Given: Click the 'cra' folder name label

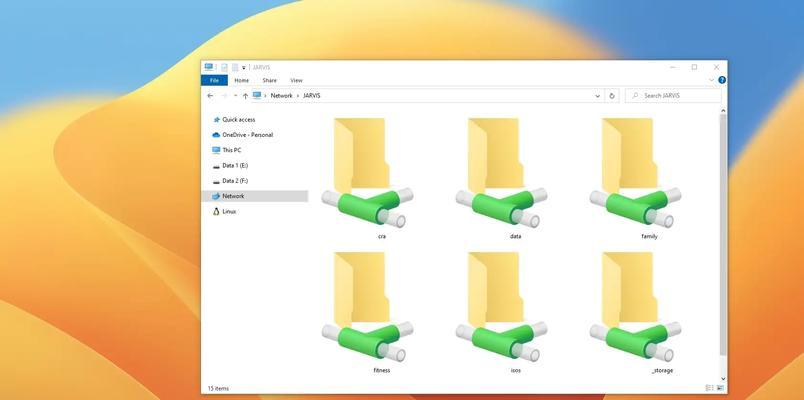Looking at the screenshot, I should tap(381, 236).
